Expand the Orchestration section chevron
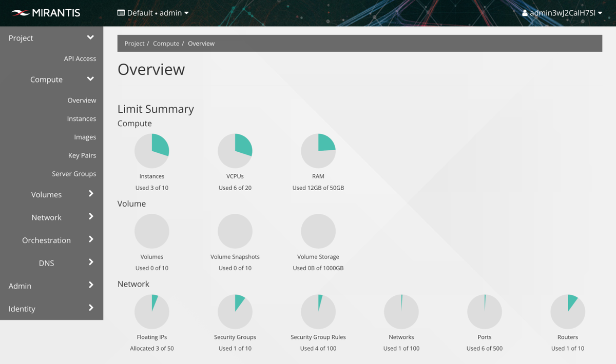 click(91, 239)
